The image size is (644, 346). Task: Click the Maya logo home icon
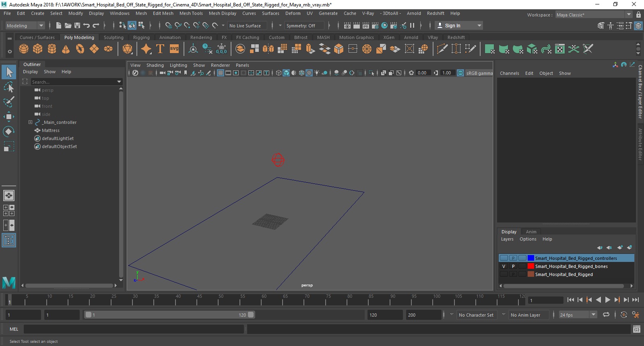point(9,282)
